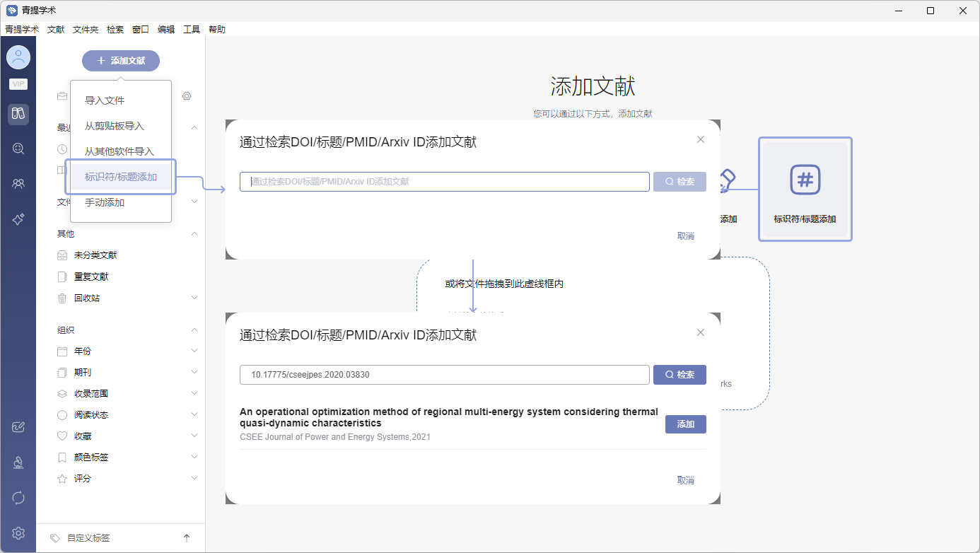The image size is (980, 553).
Task: Choose 导入文件 from add menu
Action: (x=121, y=100)
